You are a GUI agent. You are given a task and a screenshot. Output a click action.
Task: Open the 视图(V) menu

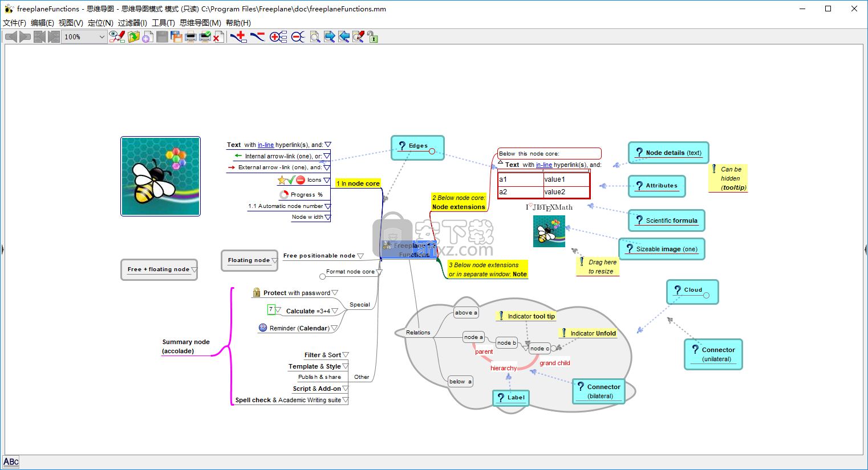tap(71, 23)
